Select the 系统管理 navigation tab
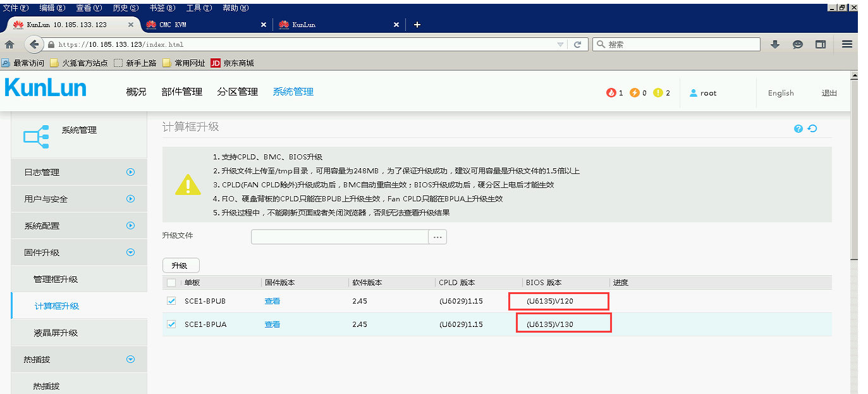The width and height of the screenshot is (868, 394). pyautogui.click(x=293, y=92)
